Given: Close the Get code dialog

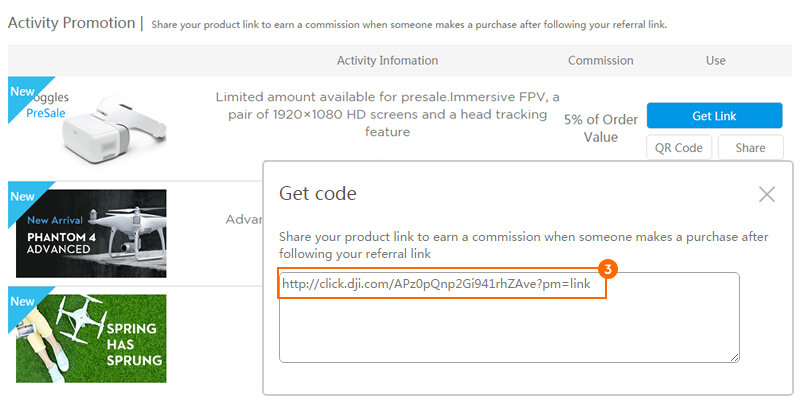Looking at the screenshot, I should point(766,194).
